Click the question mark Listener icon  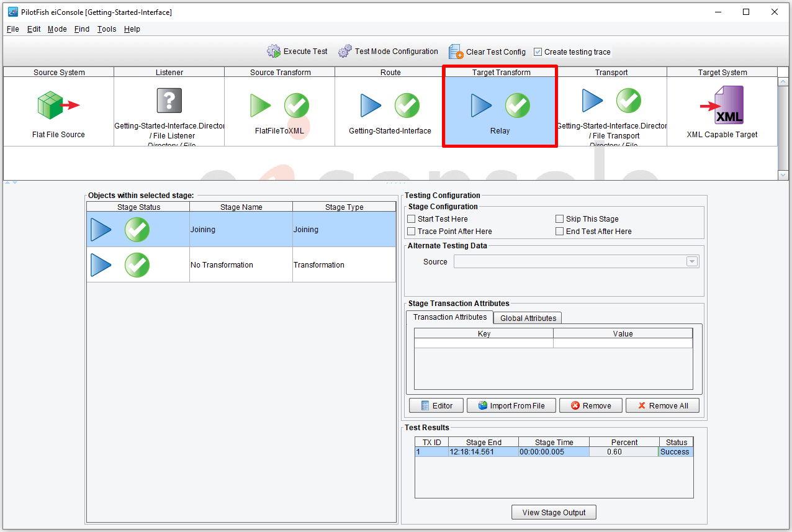(169, 100)
